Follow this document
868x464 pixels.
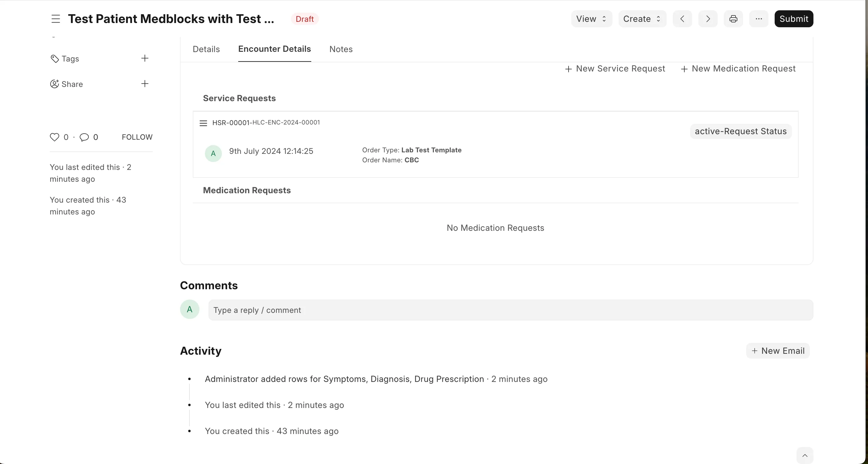click(136, 137)
